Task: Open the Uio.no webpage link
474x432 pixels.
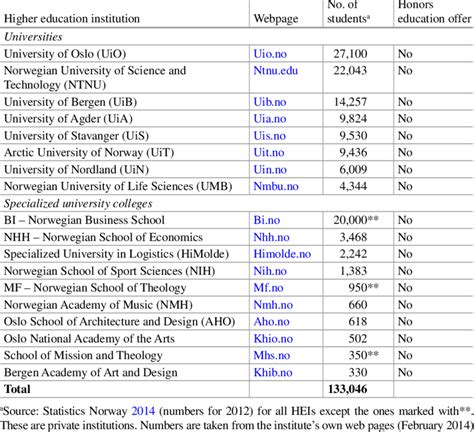Action: click(x=270, y=54)
